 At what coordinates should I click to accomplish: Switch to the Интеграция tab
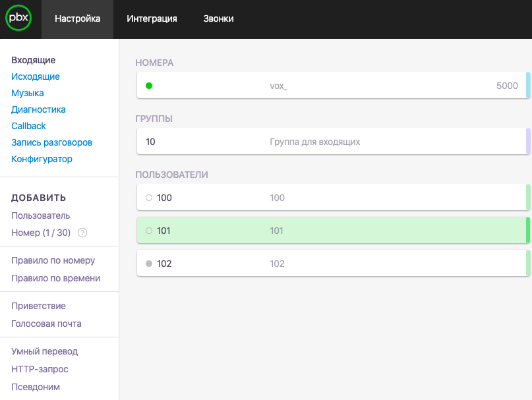point(152,19)
